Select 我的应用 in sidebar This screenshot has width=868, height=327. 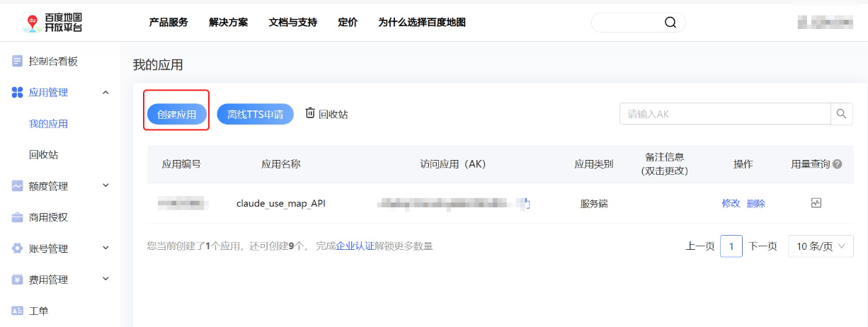[48, 124]
